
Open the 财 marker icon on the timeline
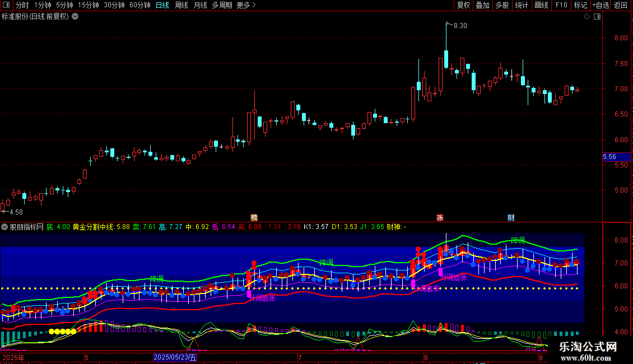(x=511, y=217)
